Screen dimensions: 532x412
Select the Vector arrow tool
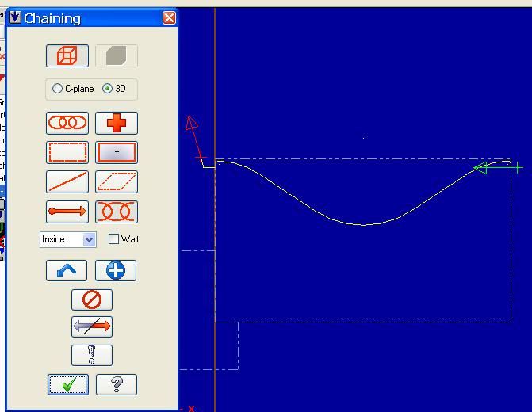[x=67, y=212]
